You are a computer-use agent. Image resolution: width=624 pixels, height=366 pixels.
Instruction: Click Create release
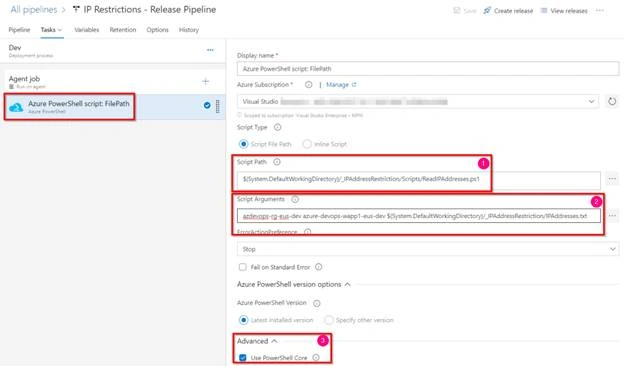[x=508, y=11]
